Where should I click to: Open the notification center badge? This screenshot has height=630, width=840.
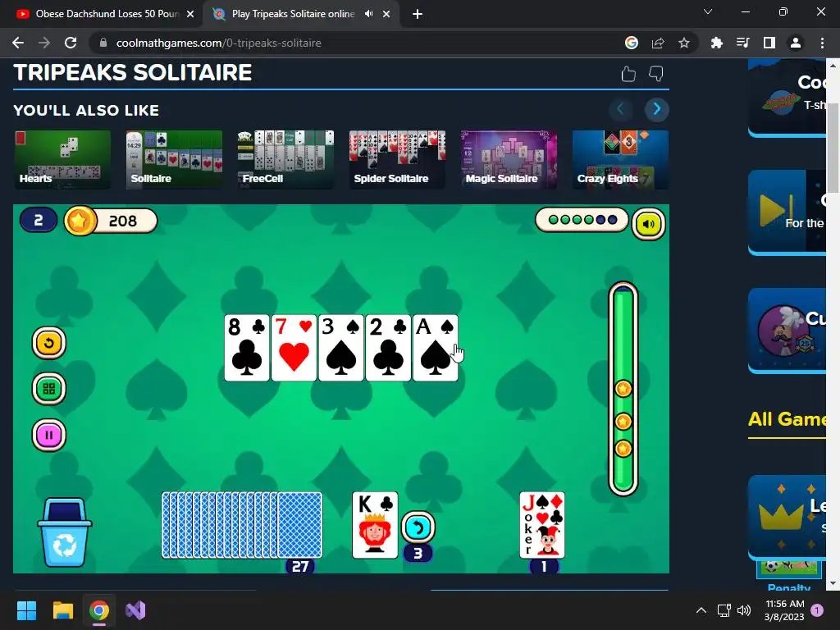(x=817, y=610)
